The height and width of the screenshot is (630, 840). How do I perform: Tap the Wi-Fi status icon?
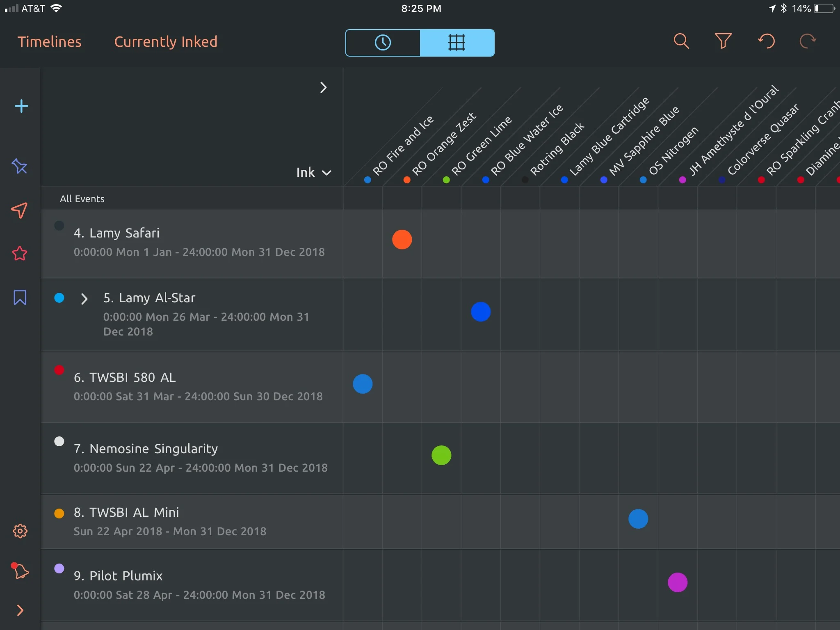[x=56, y=8]
